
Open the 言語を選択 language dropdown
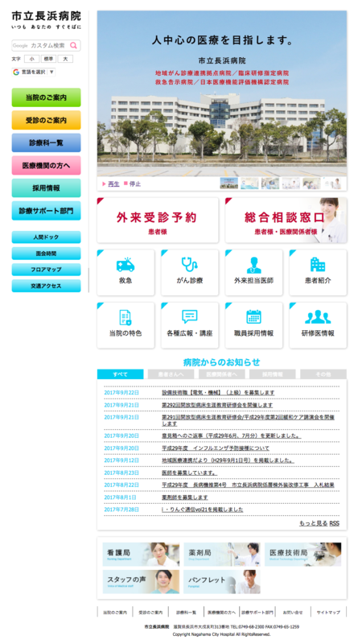point(34,72)
